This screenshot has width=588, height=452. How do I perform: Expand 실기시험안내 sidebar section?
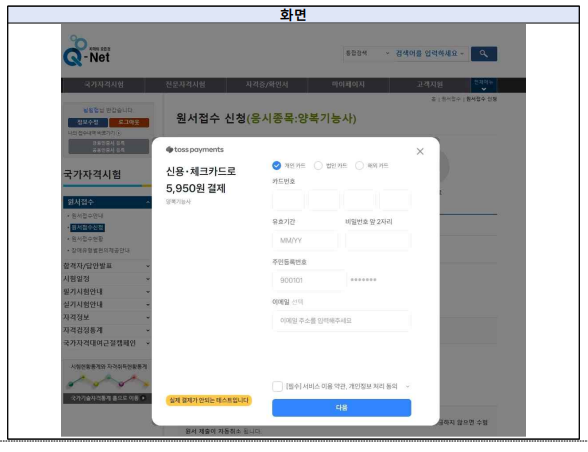107,305
